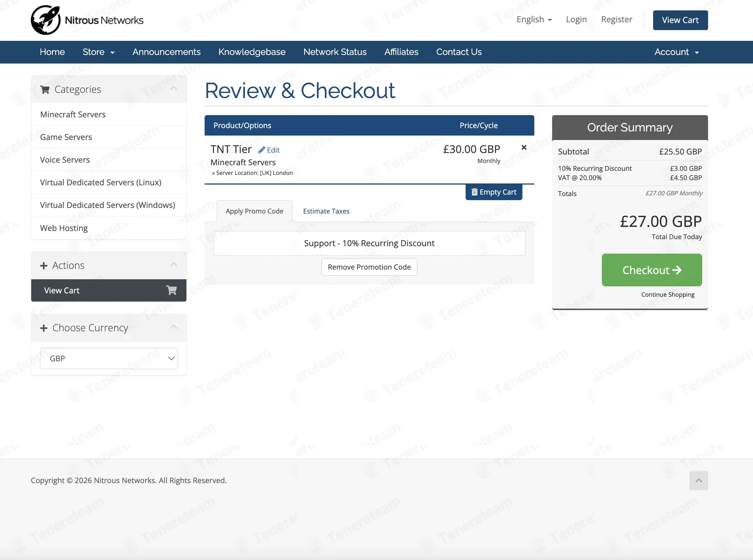Click the Empty Cart button

[494, 192]
